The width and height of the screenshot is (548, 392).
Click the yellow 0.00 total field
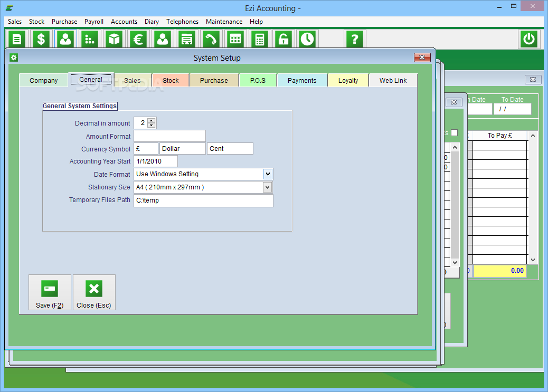[500, 271]
